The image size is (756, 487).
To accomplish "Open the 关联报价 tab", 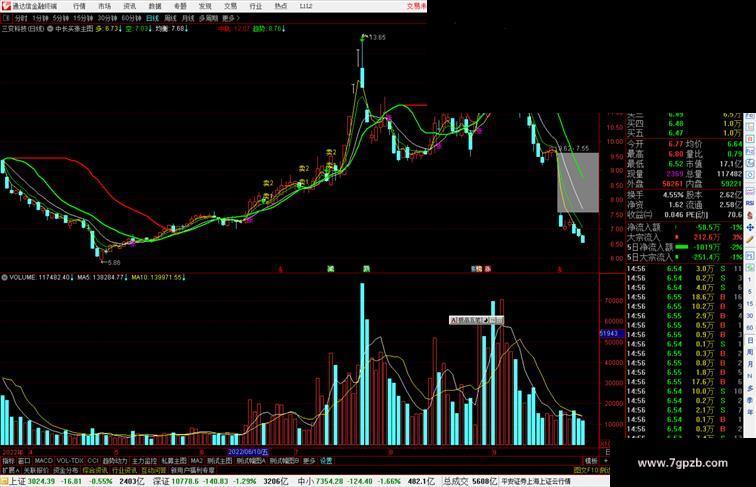I will [x=36, y=470].
